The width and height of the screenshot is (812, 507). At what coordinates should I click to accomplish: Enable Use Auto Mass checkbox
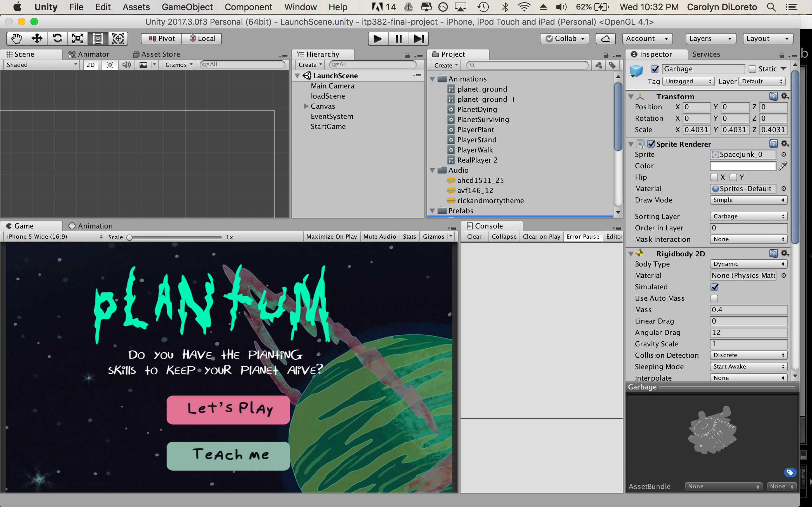(714, 298)
